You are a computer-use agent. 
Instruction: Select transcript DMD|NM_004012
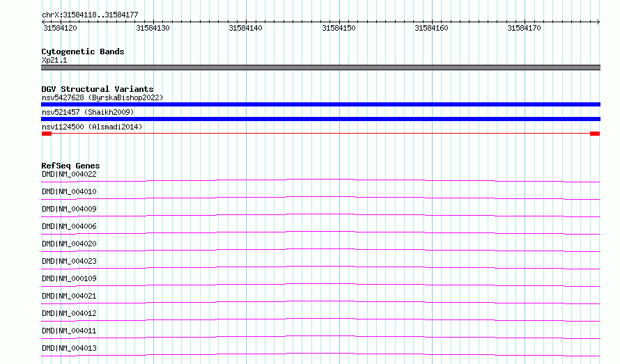tap(69, 313)
